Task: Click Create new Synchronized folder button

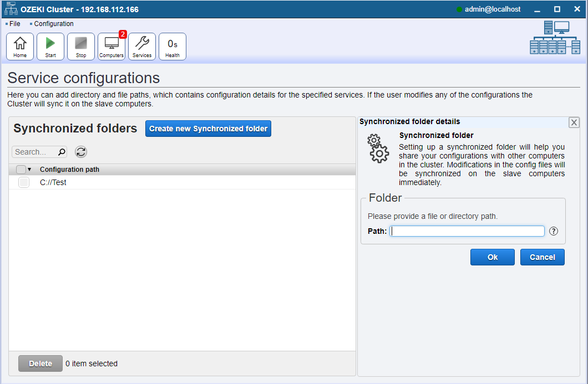Action: (208, 129)
